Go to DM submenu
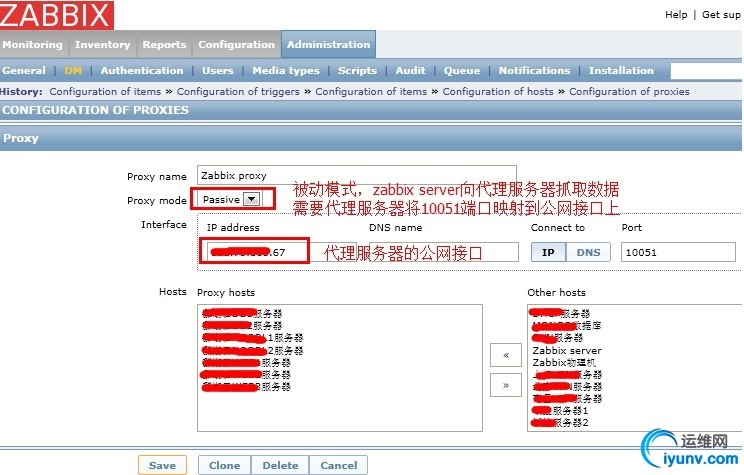744x475 pixels. [x=73, y=71]
